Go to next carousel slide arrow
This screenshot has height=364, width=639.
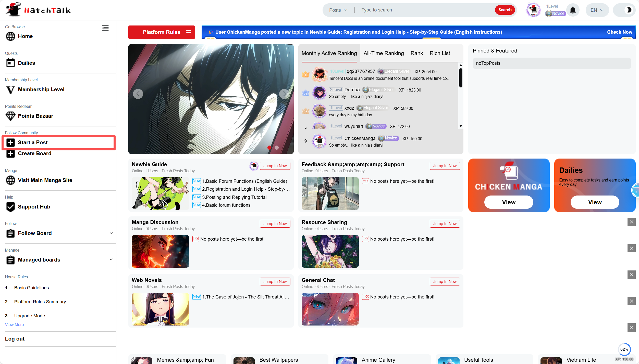(x=284, y=94)
